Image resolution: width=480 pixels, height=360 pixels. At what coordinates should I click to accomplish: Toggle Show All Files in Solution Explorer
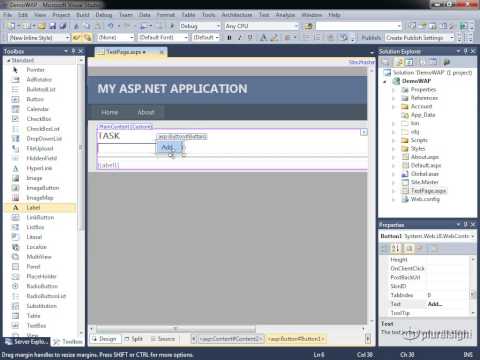(399, 62)
